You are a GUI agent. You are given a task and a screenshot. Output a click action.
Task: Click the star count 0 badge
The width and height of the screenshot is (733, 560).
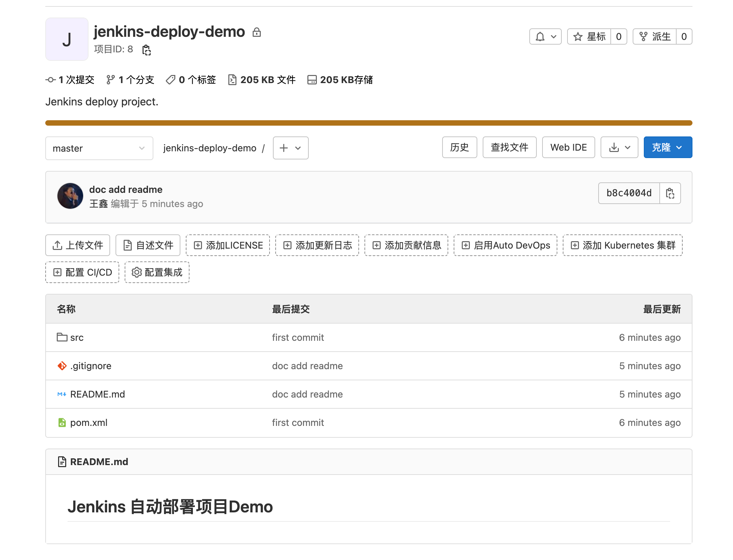(619, 36)
